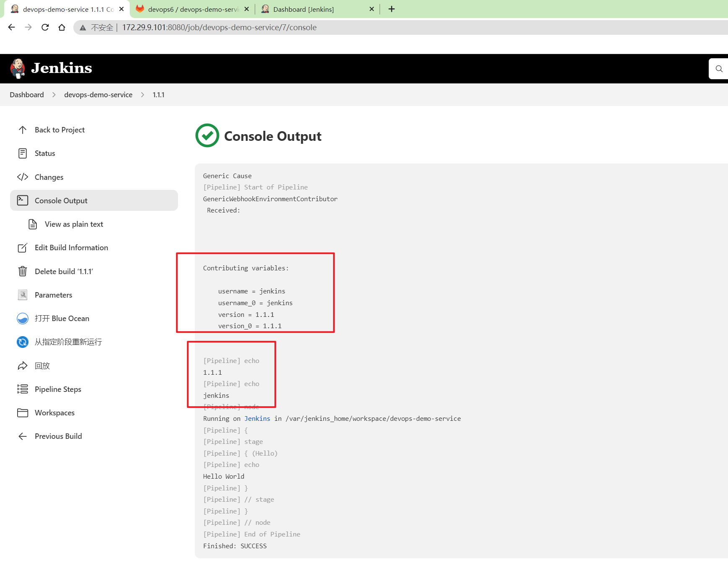Click the 'Finished: SUCCESS' console line
Viewport: 728px width, 565px height.
tap(235, 546)
